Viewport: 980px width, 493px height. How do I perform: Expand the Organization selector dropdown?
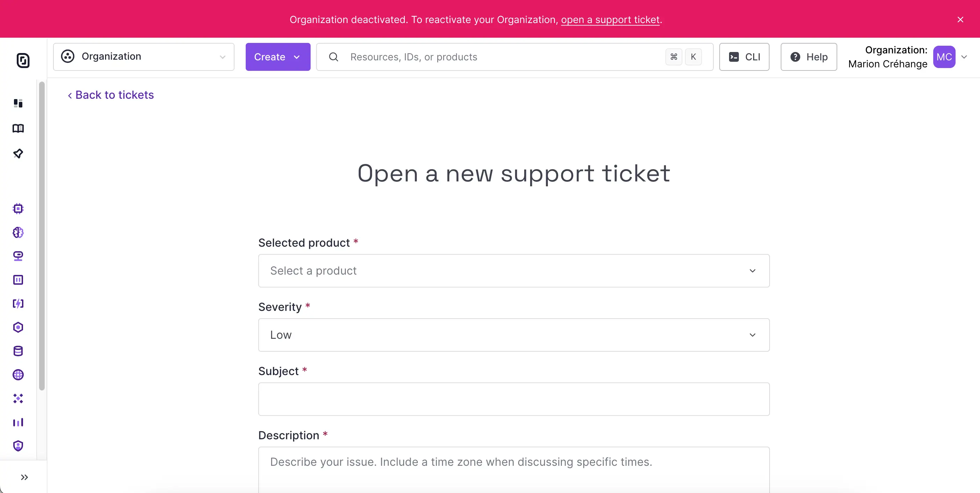(144, 57)
